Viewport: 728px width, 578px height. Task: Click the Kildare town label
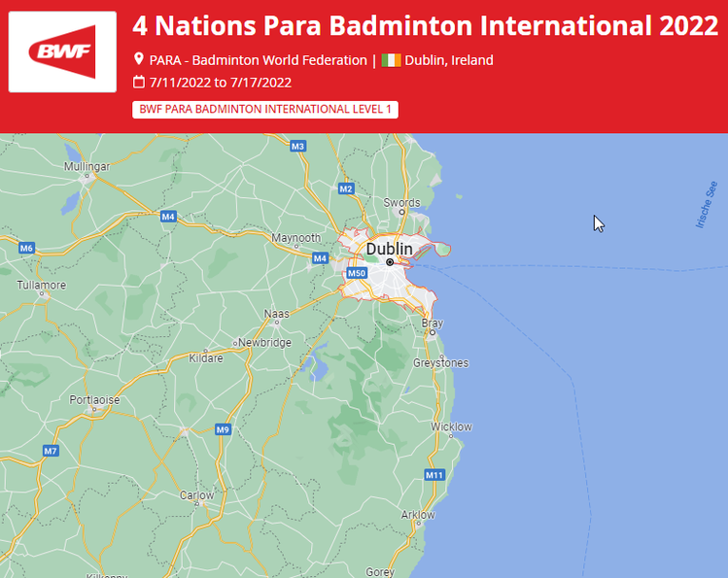coord(206,358)
